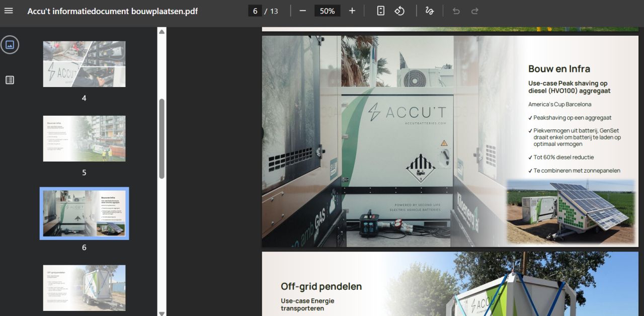Screen dimensions: 644x316
Task: Click the sidebar scrollbar down arrow
Action: tap(162, 313)
